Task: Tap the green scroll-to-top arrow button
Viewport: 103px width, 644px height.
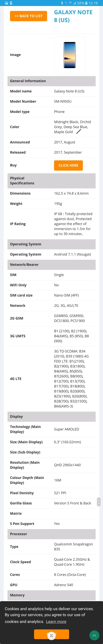Action: pos(94,635)
